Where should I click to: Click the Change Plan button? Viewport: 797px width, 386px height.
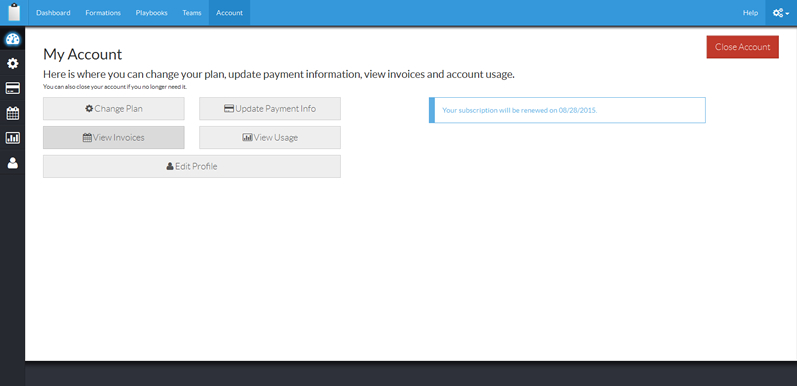point(114,108)
